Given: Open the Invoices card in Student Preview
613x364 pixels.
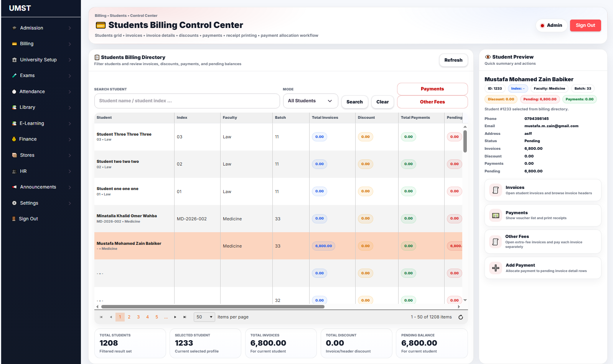Looking at the screenshot, I should [543, 190].
